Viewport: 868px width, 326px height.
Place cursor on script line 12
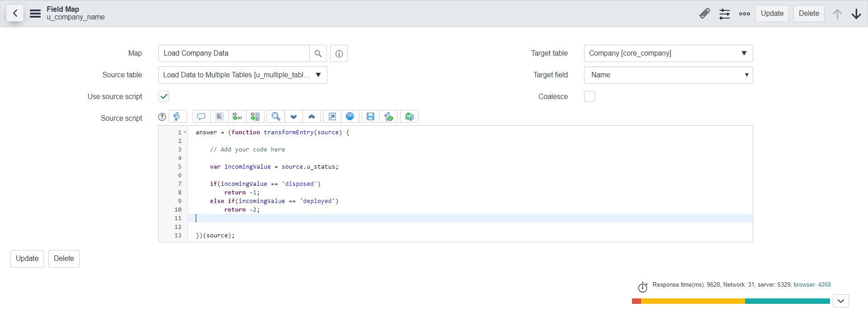click(470, 227)
